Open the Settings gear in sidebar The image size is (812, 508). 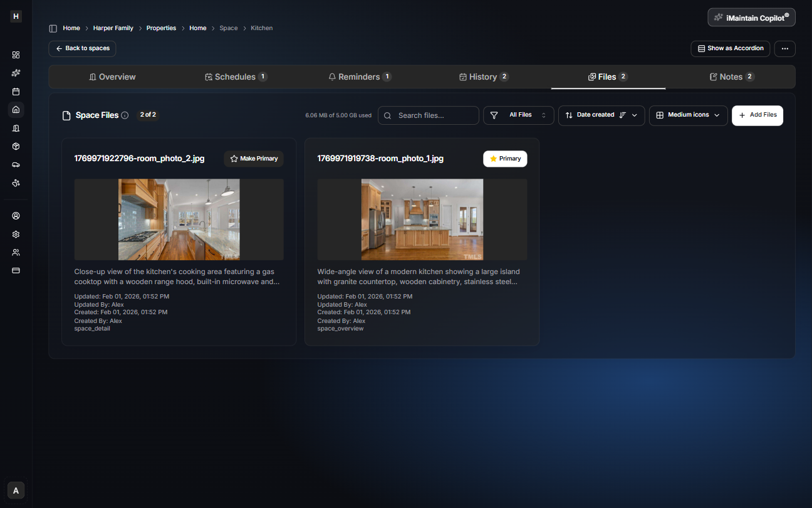point(16,234)
